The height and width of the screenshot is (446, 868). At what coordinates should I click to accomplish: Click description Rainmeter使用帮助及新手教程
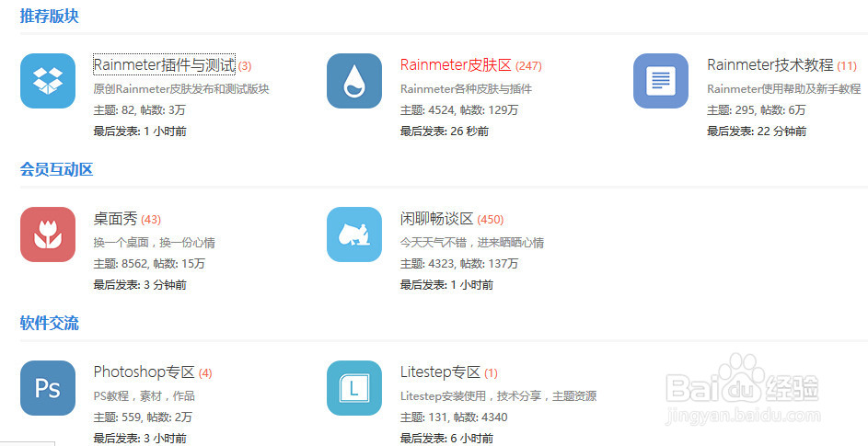[784, 88]
